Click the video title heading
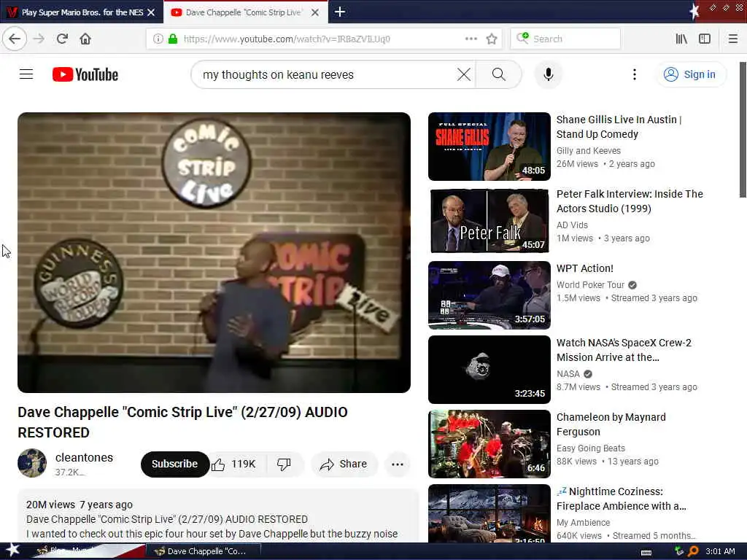The height and width of the screenshot is (560, 747). pyautogui.click(x=182, y=422)
